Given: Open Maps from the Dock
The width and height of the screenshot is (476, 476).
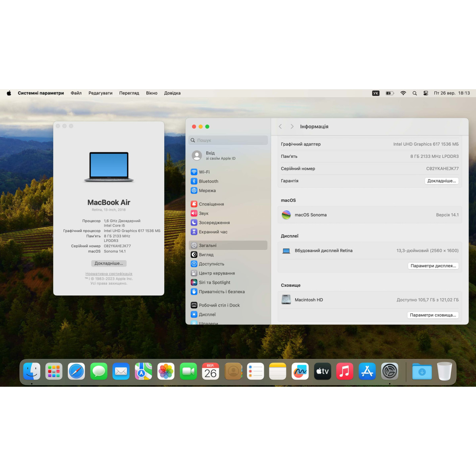Looking at the screenshot, I should pos(143,371).
